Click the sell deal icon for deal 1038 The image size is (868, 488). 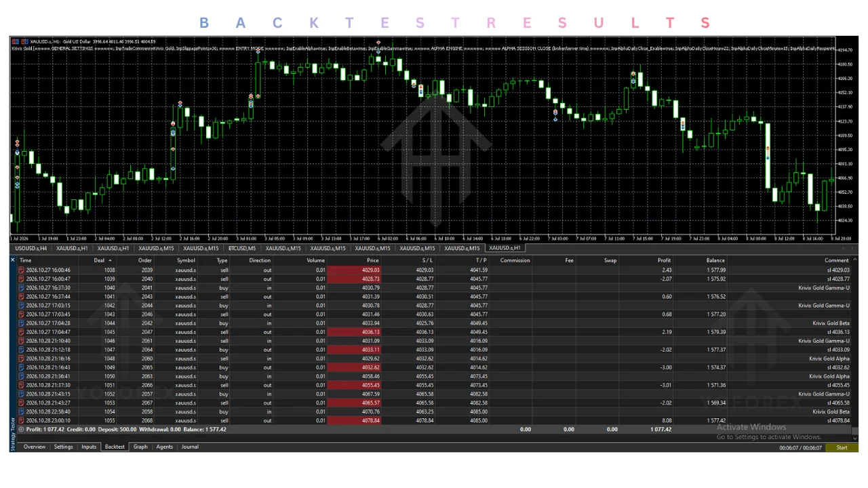(21, 270)
